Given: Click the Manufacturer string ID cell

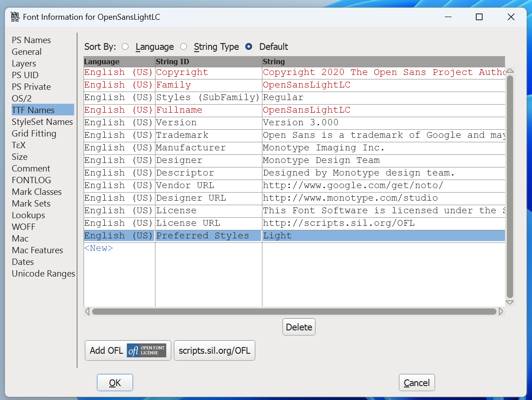Looking at the screenshot, I should (x=208, y=148).
